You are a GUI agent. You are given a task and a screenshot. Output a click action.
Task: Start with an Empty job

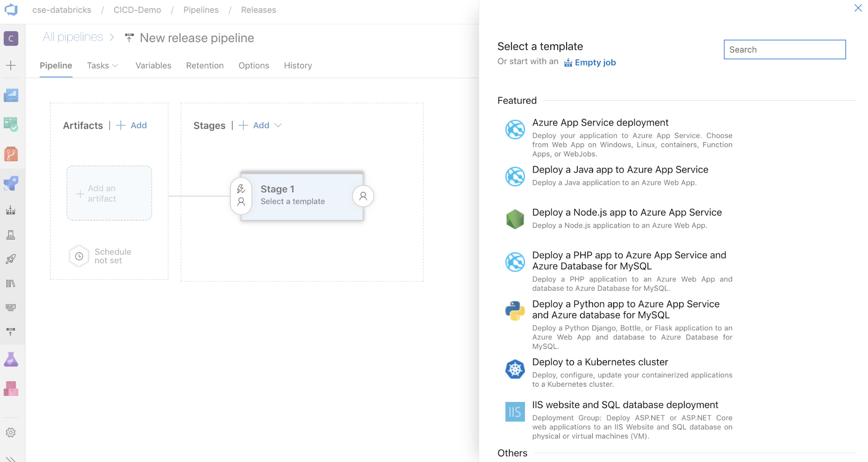pos(595,62)
